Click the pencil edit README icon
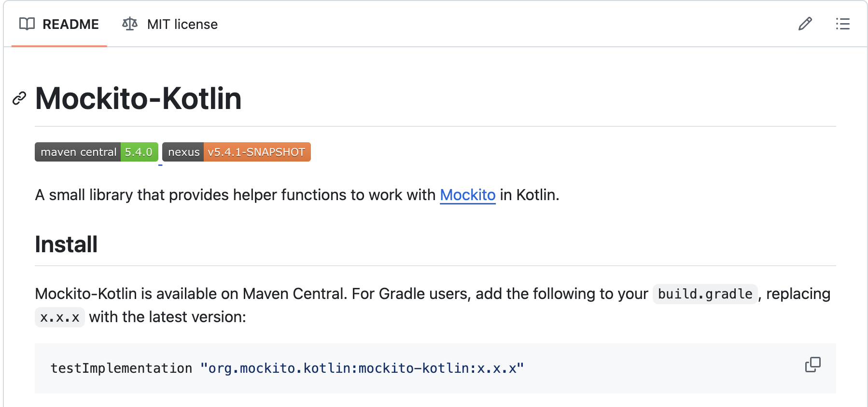The height and width of the screenshot is (407, 868). click(x=805, y=24)
